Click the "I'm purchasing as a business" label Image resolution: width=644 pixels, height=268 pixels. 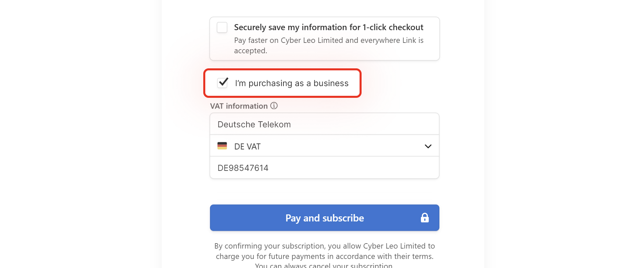291,83
